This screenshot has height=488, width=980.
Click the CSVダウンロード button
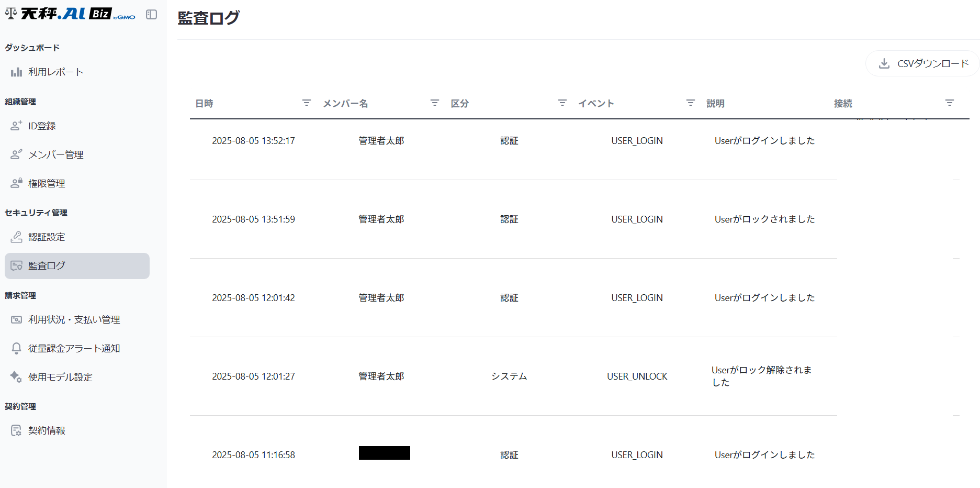point(923,64)
